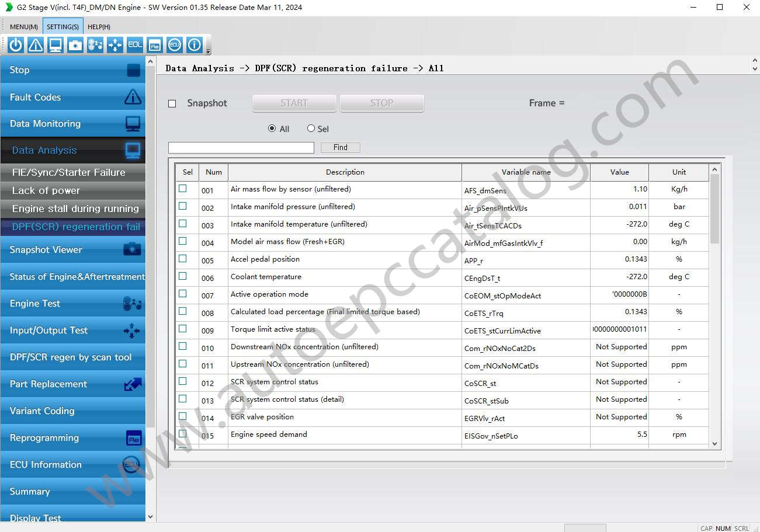Click the ECU Information toolbar icon
This screenshot has width=760, height=532.
point(174,44)
